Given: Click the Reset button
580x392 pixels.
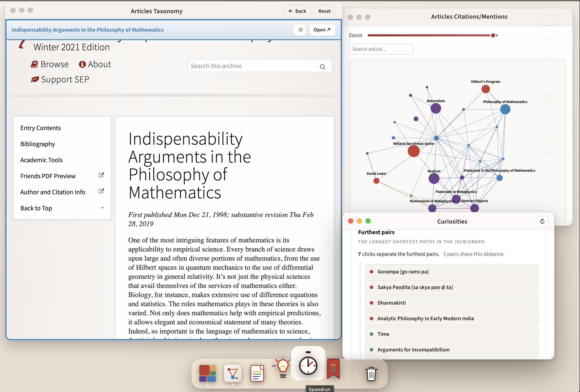Looking at the screenshot, I should pos(324,11).
